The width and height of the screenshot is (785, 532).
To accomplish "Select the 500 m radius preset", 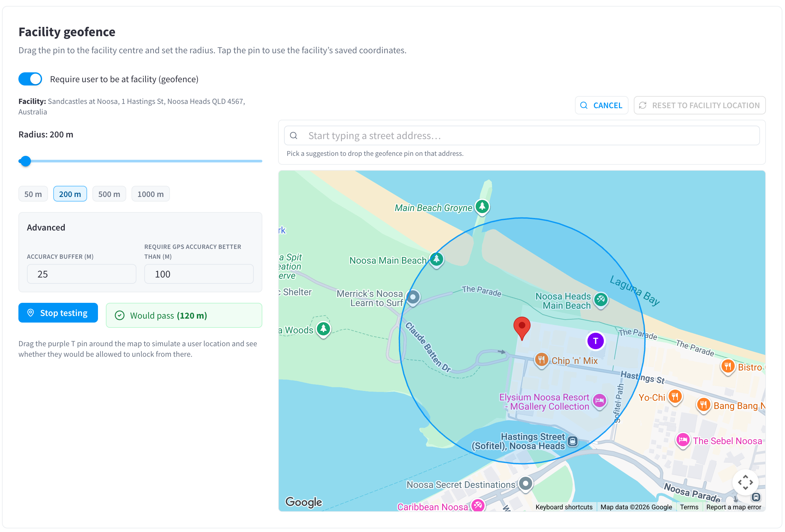I will [109, 194].
